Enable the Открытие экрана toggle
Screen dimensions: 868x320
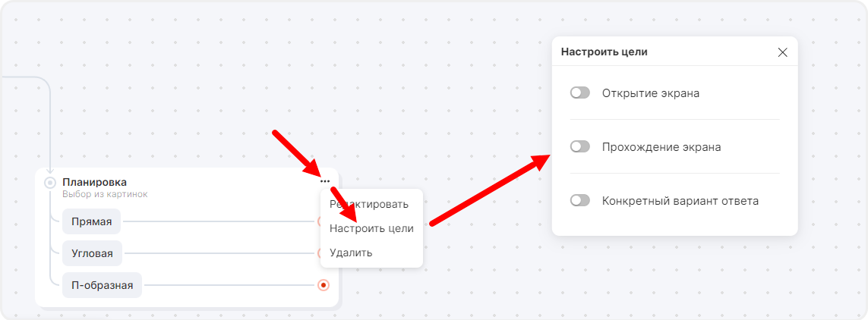tap(580, 93)
